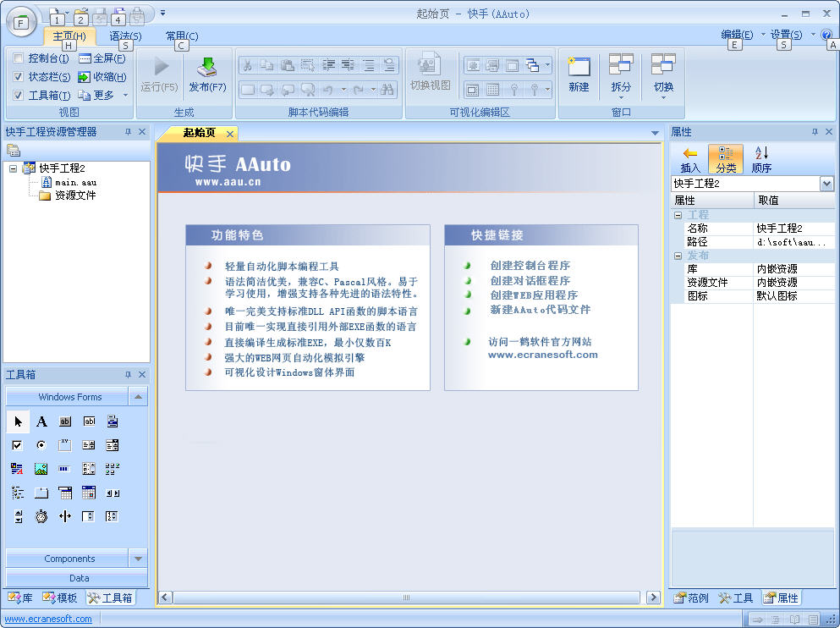Click the 全屏(F) fullscreen icon
The image size is (840, 628).
point(85,58)
